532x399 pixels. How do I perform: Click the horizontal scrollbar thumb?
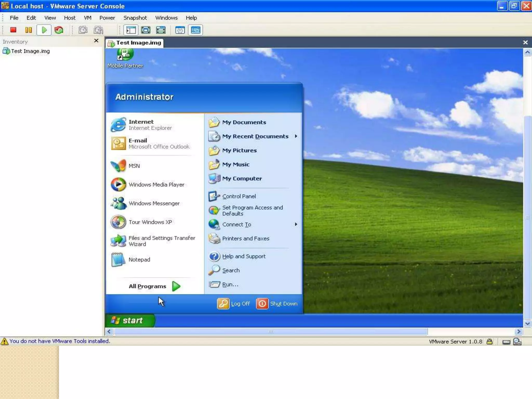pos(271,331)
